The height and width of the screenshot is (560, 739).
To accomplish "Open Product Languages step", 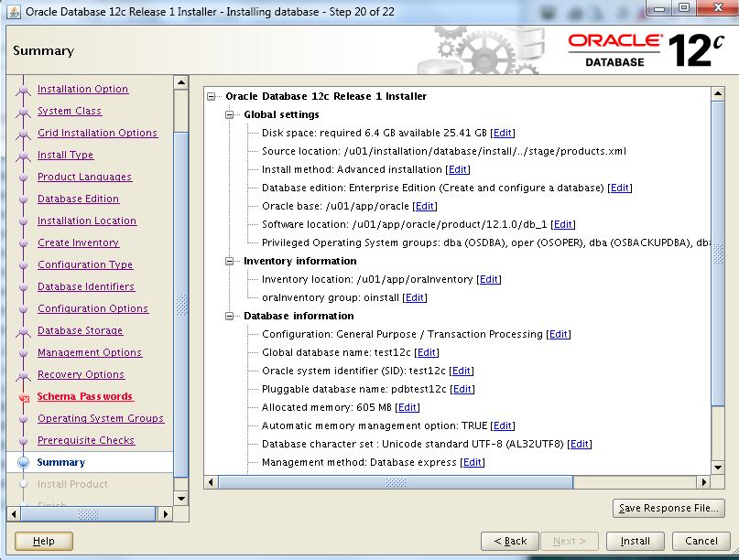I will click(x=85, y=178).
